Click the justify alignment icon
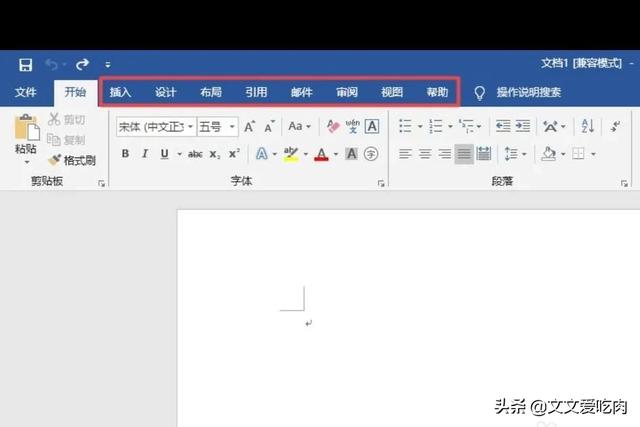 [464, 154]
